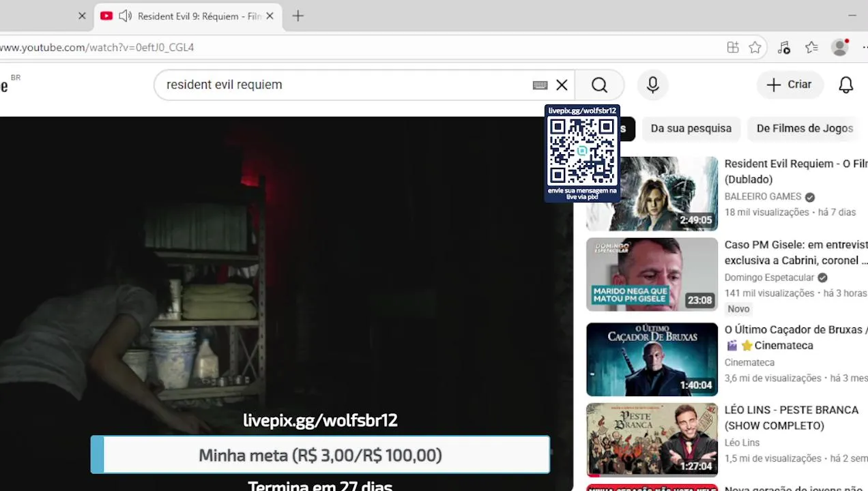Open the Caso PM Gisele video thumbnail
This screenshot has height=491, width=868.
pos(652,274)
